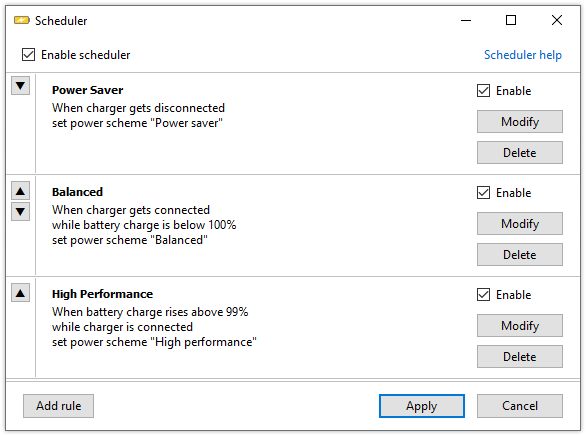Move Balanced rule down with arrow
Viewport: 586px width, 436px height.
coord(21,212)
